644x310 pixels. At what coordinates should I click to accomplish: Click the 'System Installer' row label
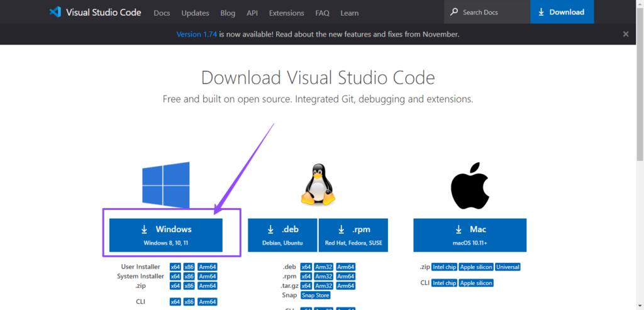pyautogui.click(x=140, y=276)
